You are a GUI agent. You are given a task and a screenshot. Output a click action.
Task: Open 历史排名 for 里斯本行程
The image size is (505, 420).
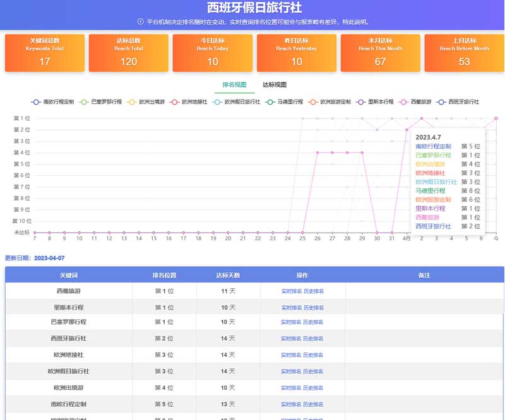pos(314,308)
